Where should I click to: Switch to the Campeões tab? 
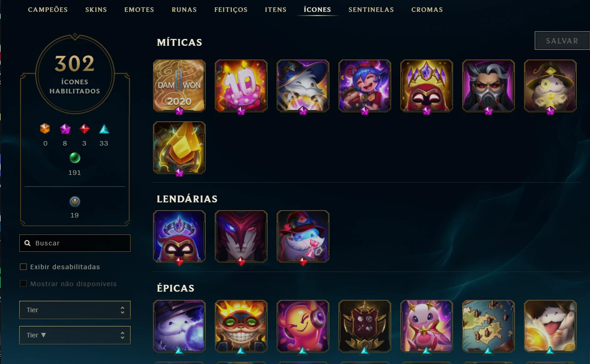[48, 10]
